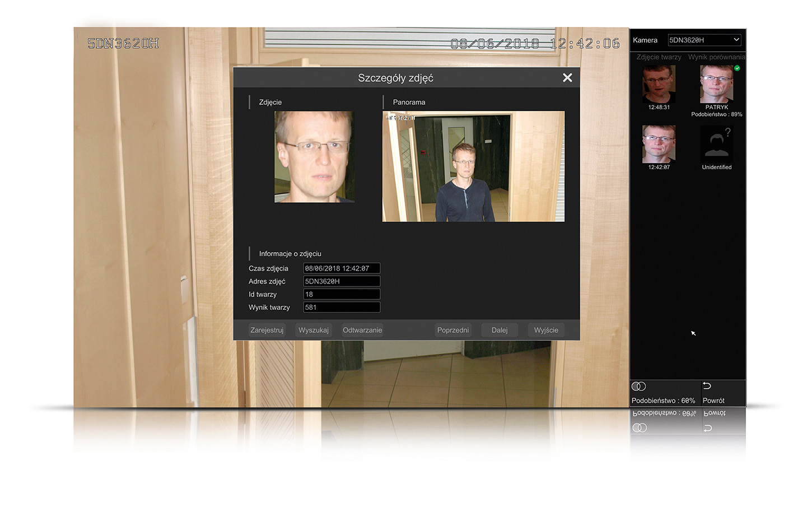812x507 pixels.
Task: Select face thumbnail captured at 12:42:07
Action: click(x=659, y=144)
